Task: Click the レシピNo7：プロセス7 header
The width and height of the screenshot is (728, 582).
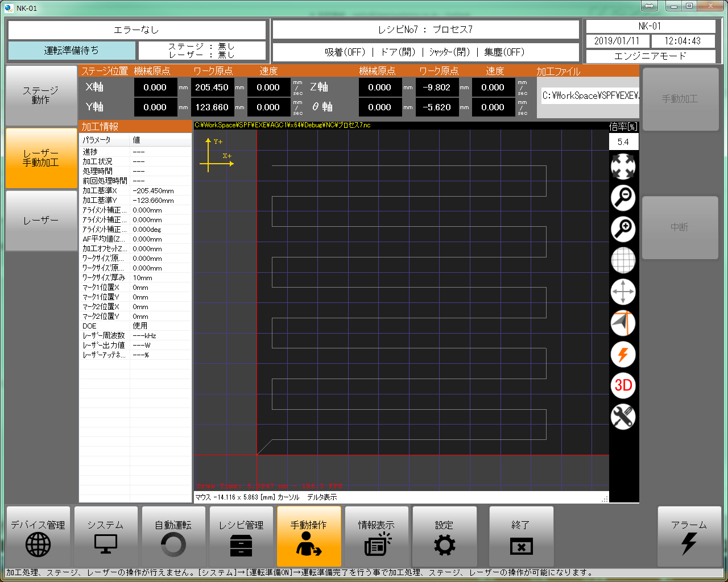Action: pyautogui.click(x=425, y=30)
